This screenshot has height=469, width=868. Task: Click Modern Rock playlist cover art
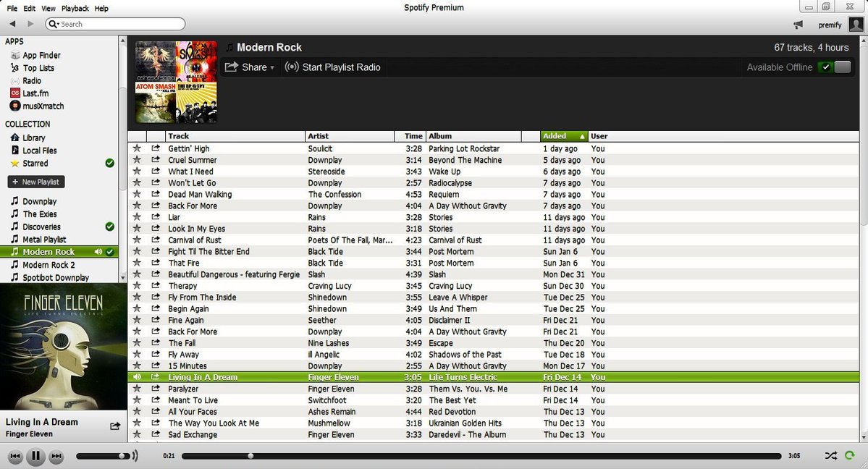[x=176, y=82]
